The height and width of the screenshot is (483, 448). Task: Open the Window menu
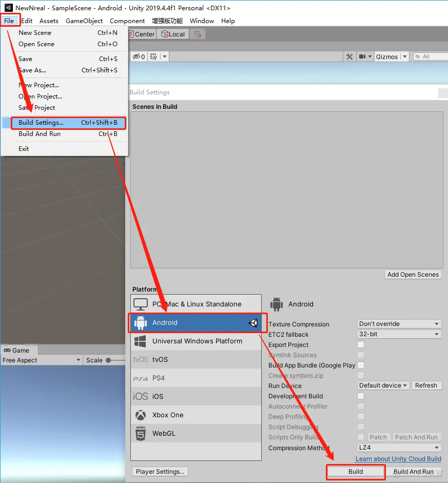202,21
